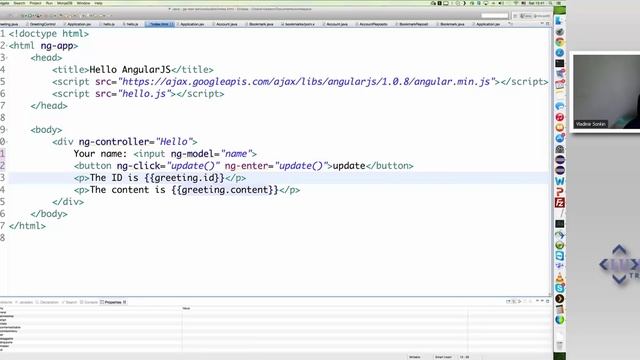Screen dimensions: 640x360
Task: Click the angular.min.js URL string
Action: pos(306,82)
